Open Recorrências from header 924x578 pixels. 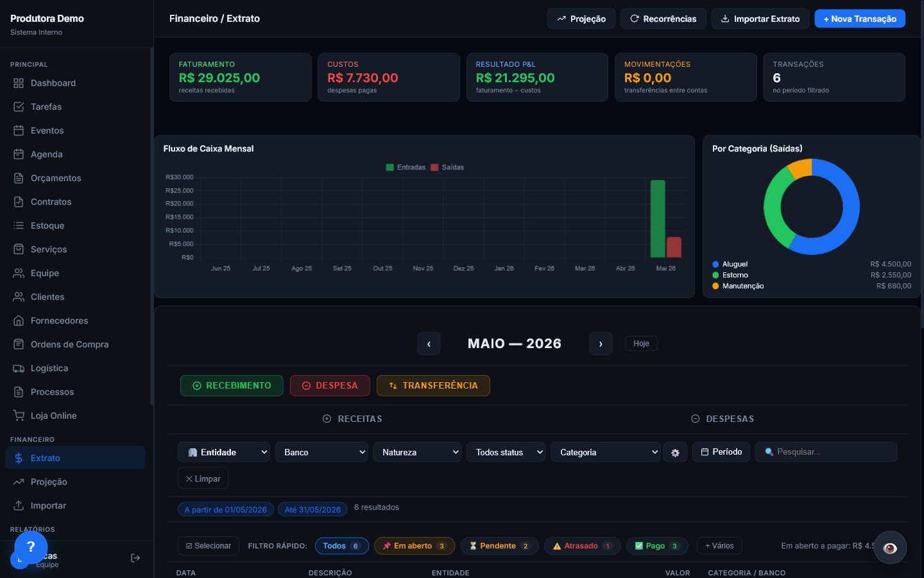[663, 19]
